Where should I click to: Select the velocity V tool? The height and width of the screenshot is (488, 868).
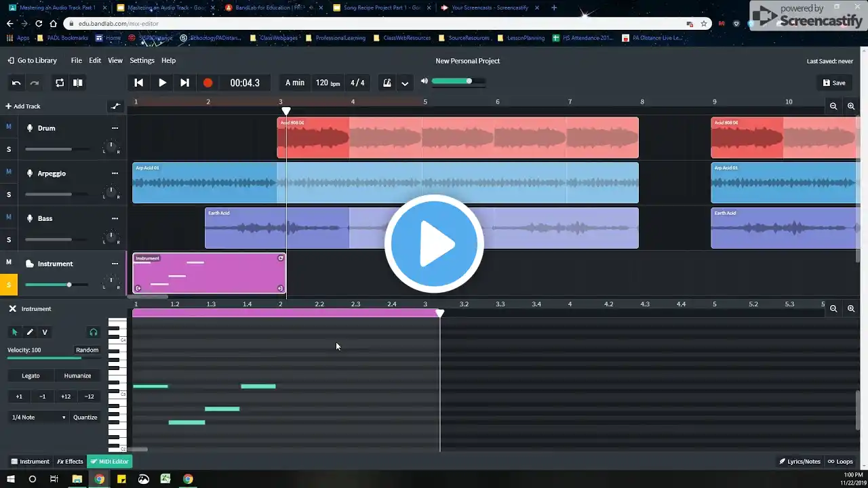click(x=45, y=332)
